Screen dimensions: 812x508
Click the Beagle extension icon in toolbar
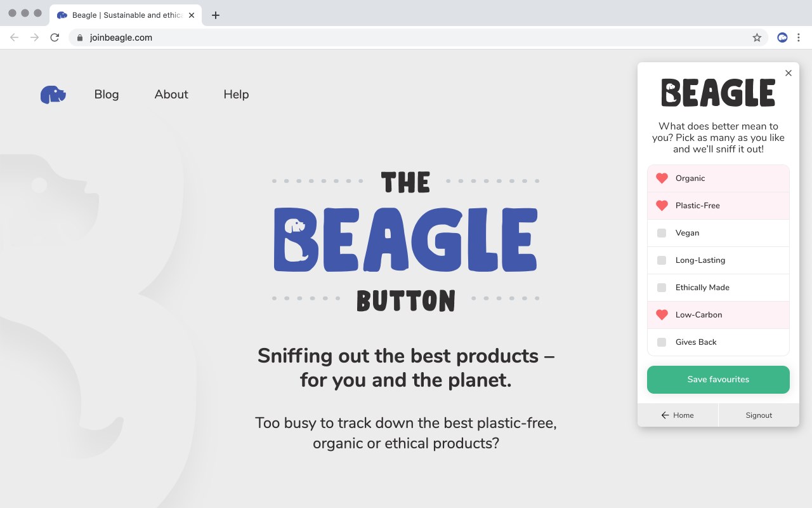pyautogui.click(x=782, y=37)
